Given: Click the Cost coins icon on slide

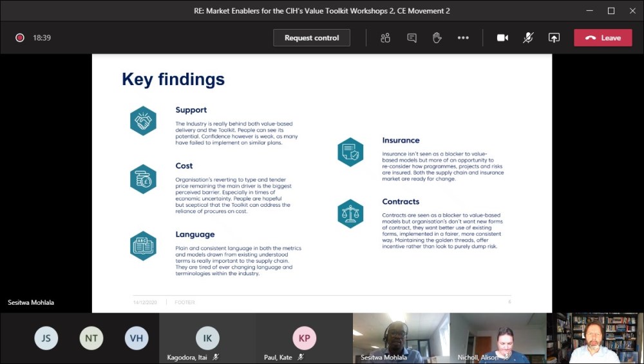Looking at the screenshot, I should click(x=144, y=179).
